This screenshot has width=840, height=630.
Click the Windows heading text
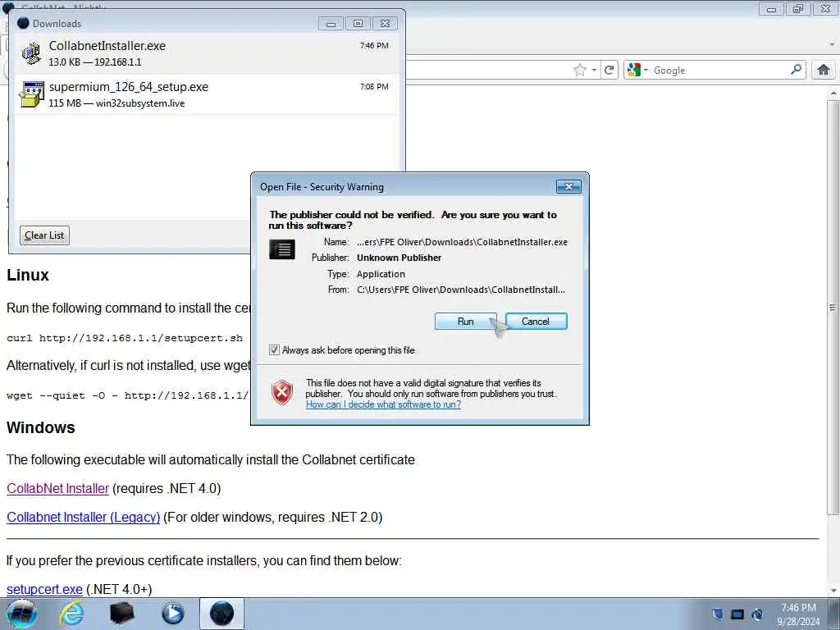point(41,427)
